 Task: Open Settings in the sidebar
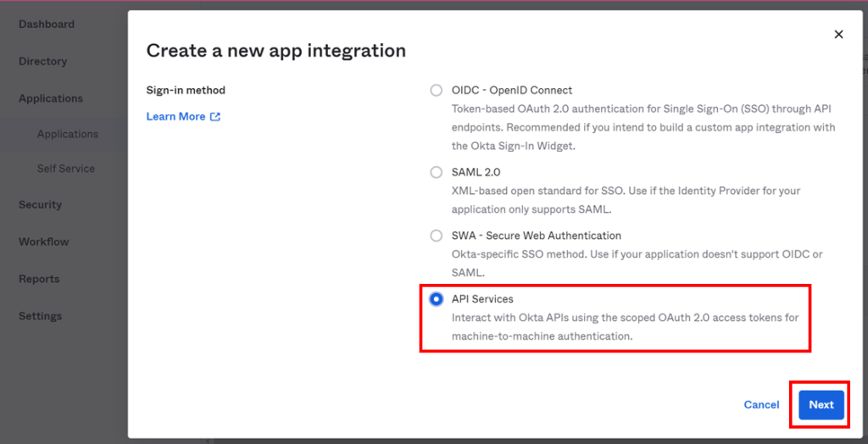point(41,317)
